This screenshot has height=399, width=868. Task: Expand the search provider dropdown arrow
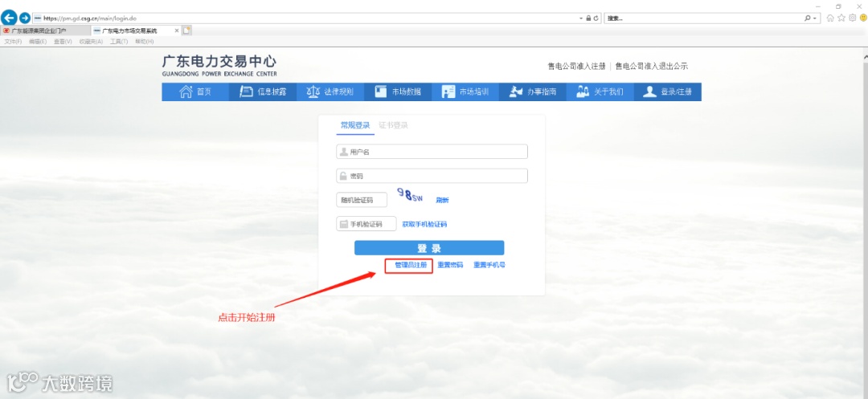816,18
